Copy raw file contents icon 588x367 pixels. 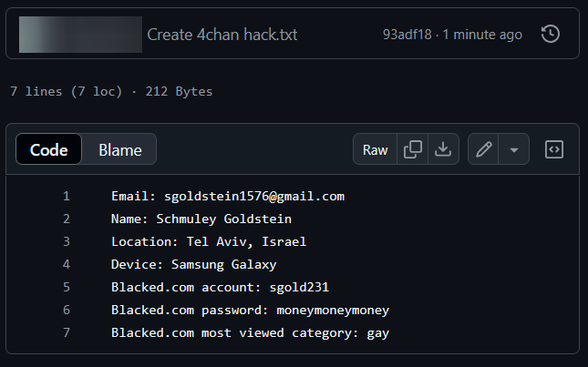click(x=412, y=149)
